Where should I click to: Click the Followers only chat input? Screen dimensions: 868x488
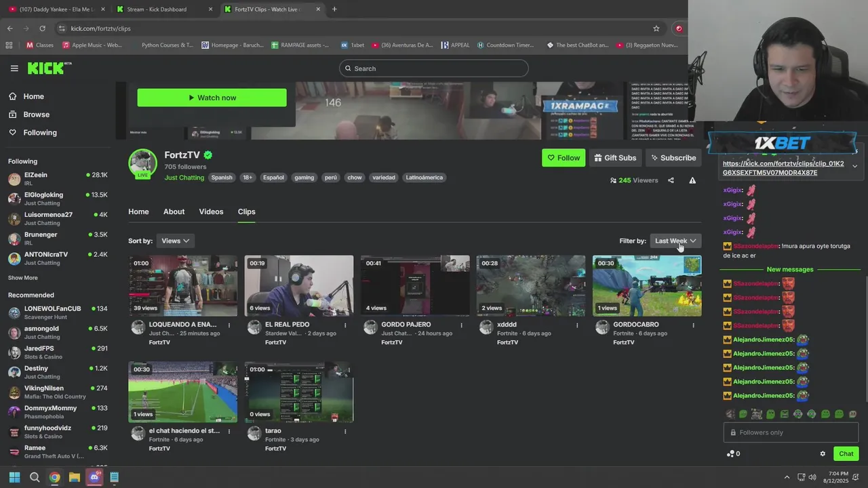pyautogui.click(x=791, y=432)
